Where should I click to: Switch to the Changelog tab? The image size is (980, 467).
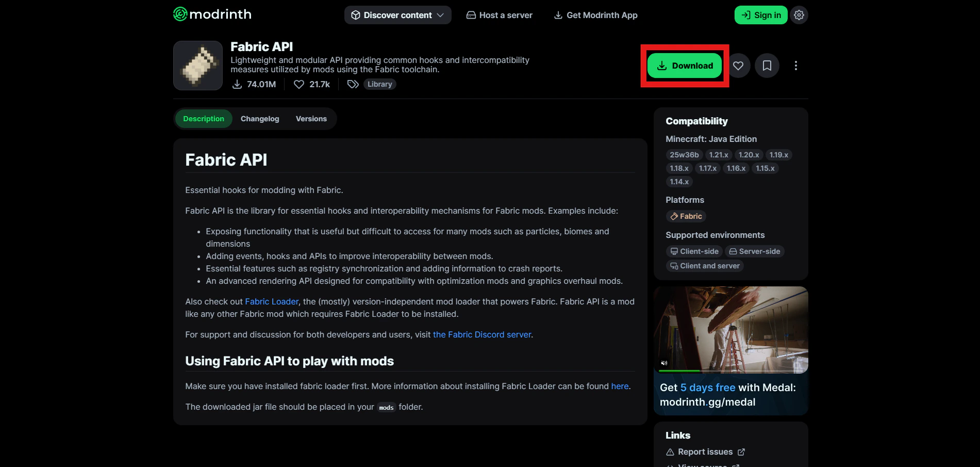point(259,118)
